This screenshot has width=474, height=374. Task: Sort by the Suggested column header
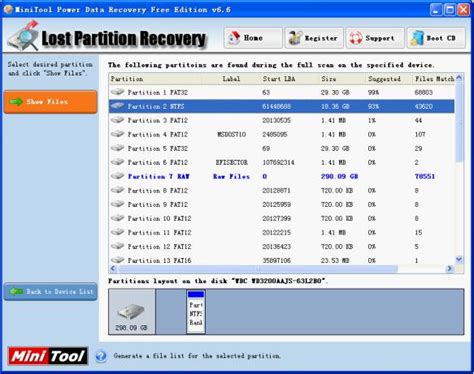pos(389,79)
